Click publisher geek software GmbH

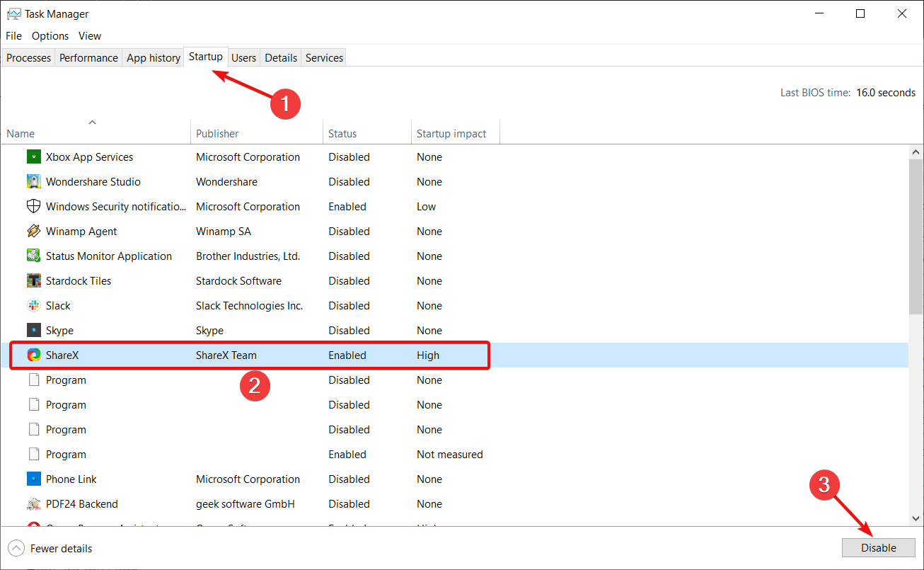pyautogui.click(x=246, y=504)
